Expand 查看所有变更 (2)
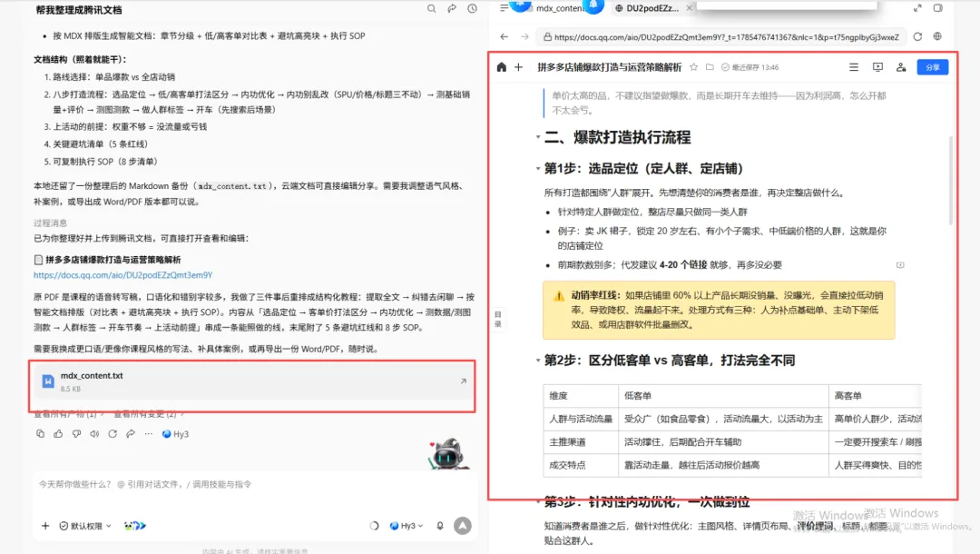 click(149, 414)
